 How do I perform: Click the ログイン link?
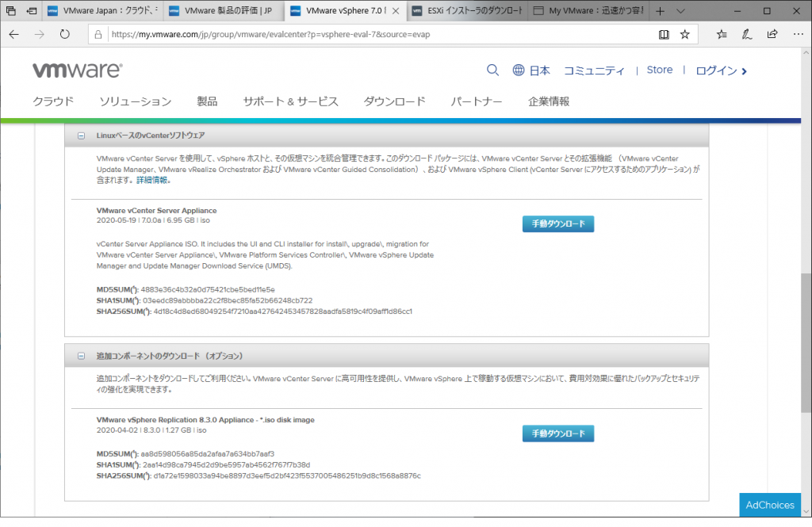pyautogui.click(x=722, y=71)
